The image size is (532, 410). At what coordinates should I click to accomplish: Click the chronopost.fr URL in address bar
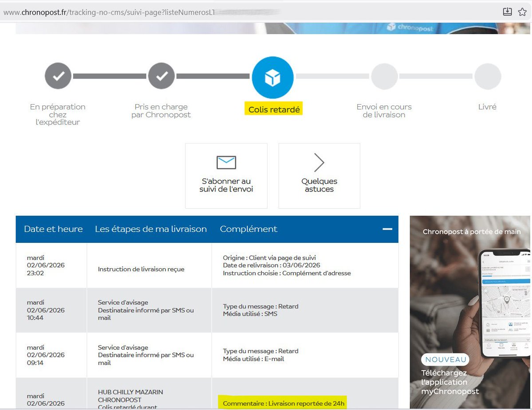(x=109, y=12)
